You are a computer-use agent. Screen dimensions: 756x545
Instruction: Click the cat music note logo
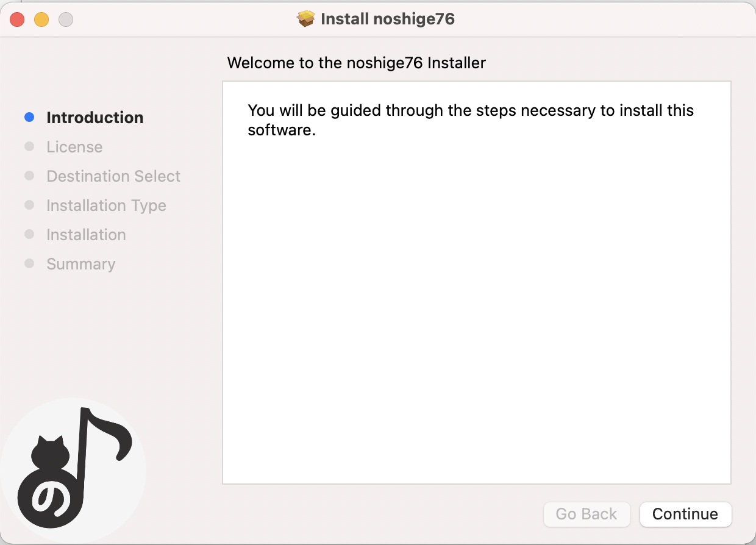(73, 471)
